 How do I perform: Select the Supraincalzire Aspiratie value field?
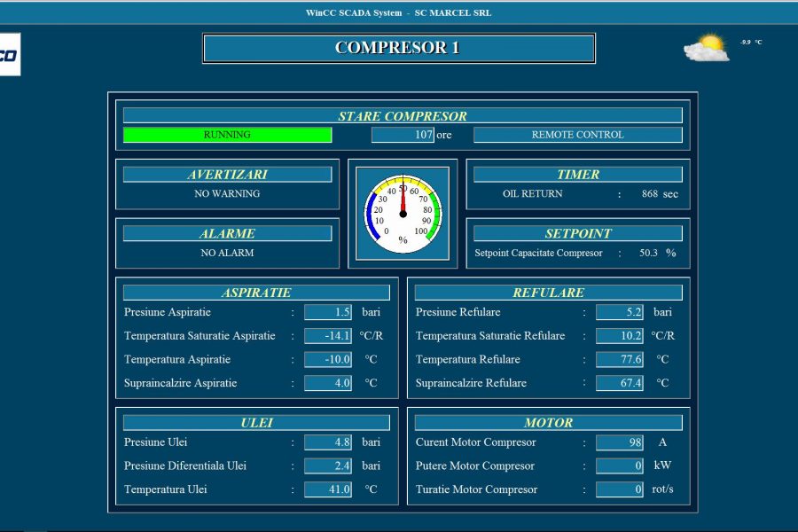(328, 383)
